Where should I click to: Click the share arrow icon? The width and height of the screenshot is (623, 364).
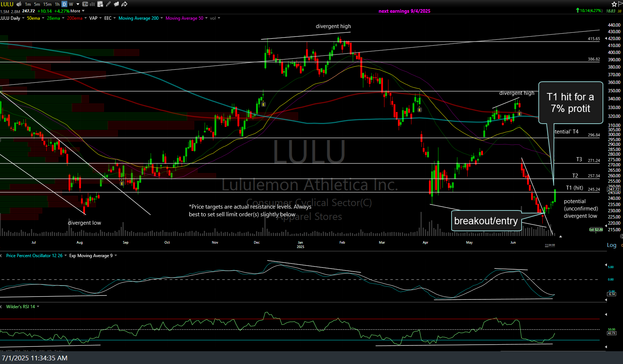pos(124,4)
